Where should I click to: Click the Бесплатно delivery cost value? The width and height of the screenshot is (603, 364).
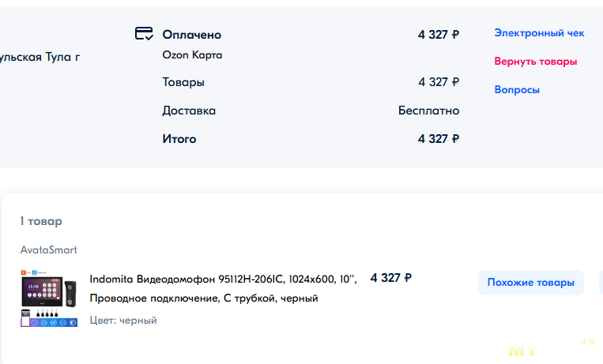click(x=428, y=111)
